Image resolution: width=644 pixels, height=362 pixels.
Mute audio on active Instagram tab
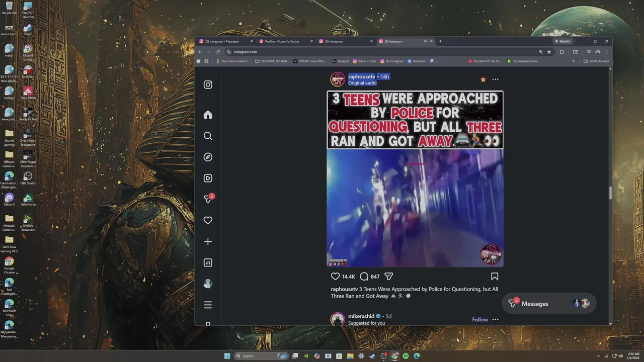coord(425,41)
